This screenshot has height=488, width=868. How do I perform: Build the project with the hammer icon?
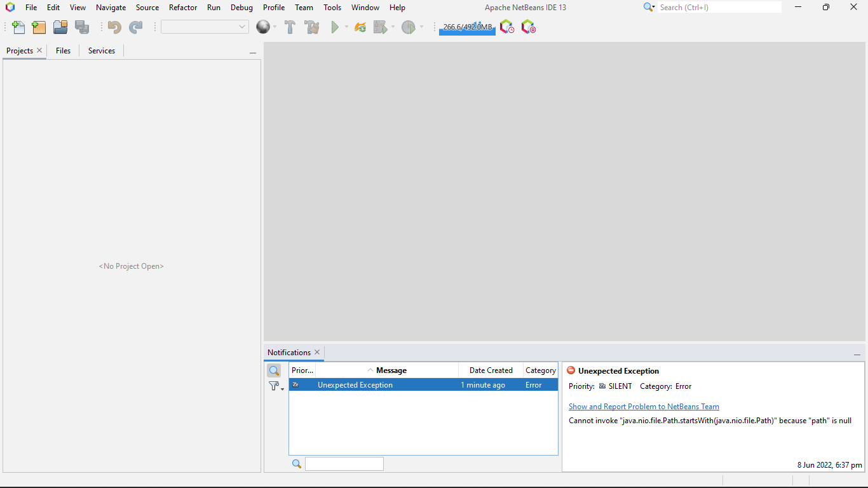tap(290, 27)
